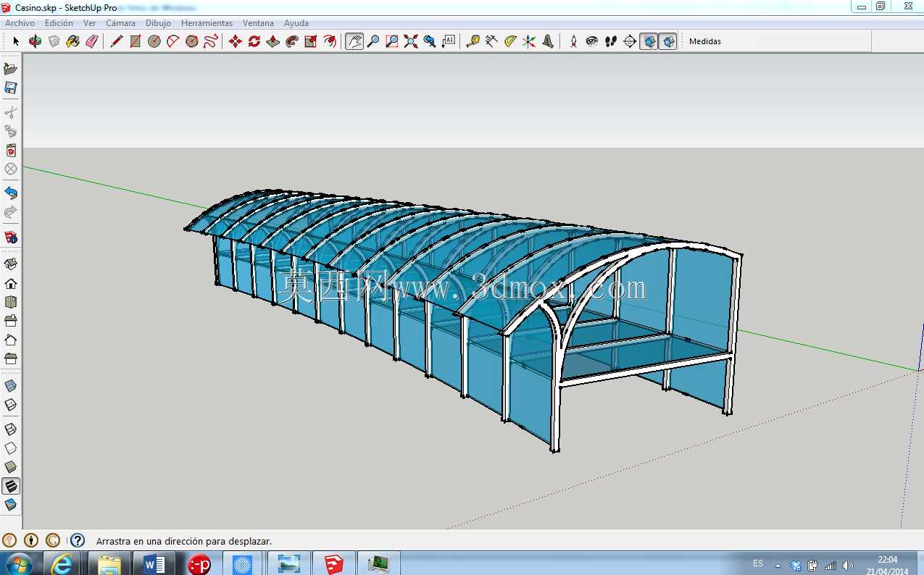The image size is (924, 575).
Task: Select the Move tool with red arrows
Action: tap(236, 41)
